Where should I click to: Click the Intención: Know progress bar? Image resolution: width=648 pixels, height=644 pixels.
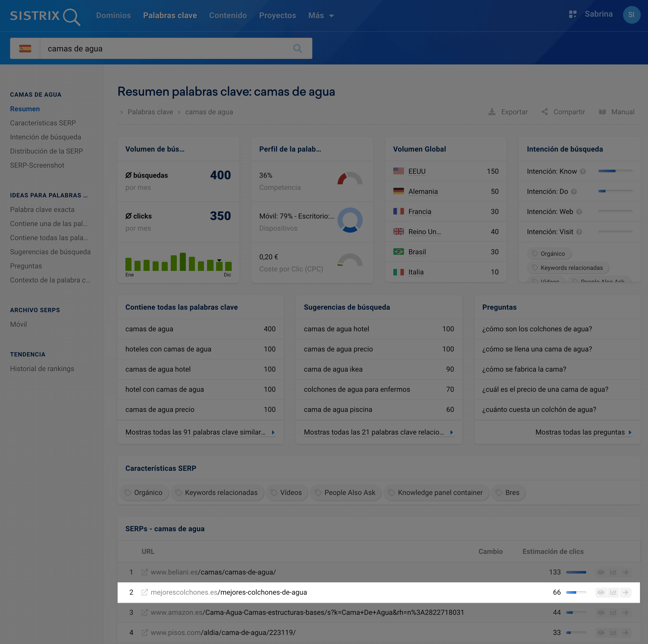(615, 171)
